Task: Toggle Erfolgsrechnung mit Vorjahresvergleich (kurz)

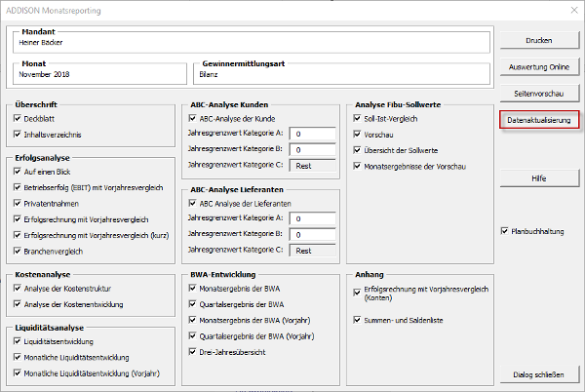Action: [x=18, y=235]
